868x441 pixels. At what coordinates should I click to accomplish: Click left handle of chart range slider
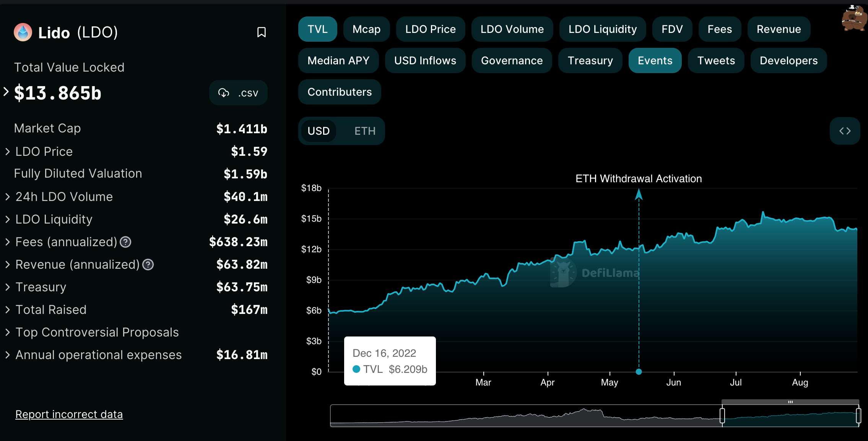[x=722, y=415]
